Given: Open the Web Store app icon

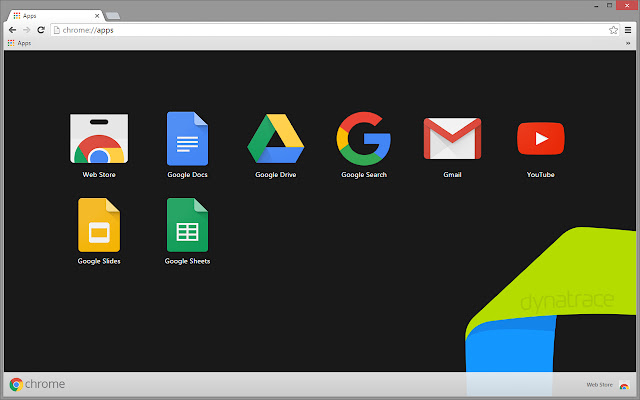Looking at the screenshot, I should (99, 139).
